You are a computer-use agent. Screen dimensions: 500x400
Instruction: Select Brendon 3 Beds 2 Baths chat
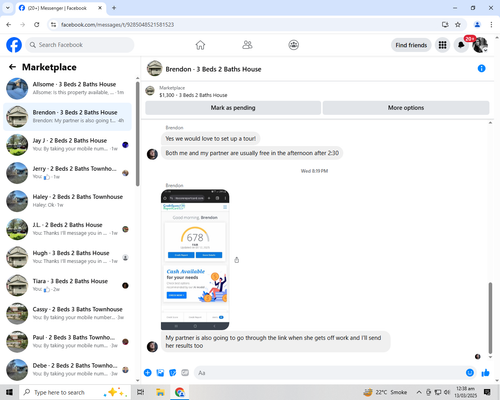(x=67, y=117)
